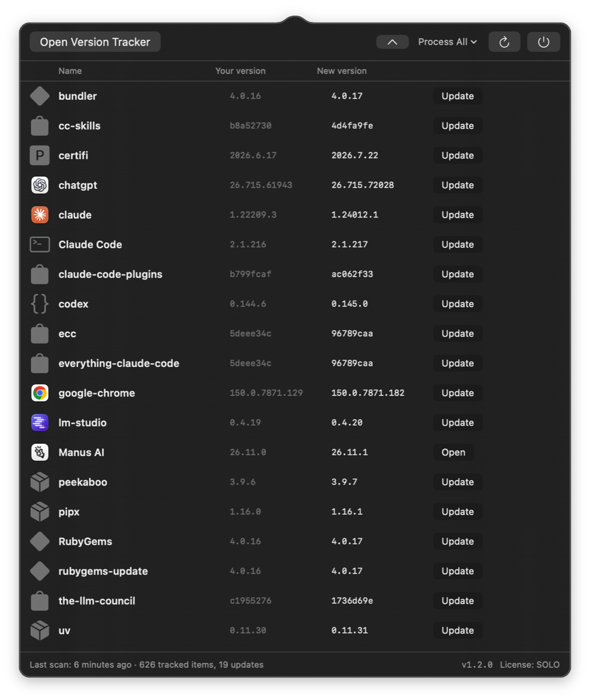590x700 pixels.
Task: Click the Claude Code terminal icon
Action: click(40, 244)
